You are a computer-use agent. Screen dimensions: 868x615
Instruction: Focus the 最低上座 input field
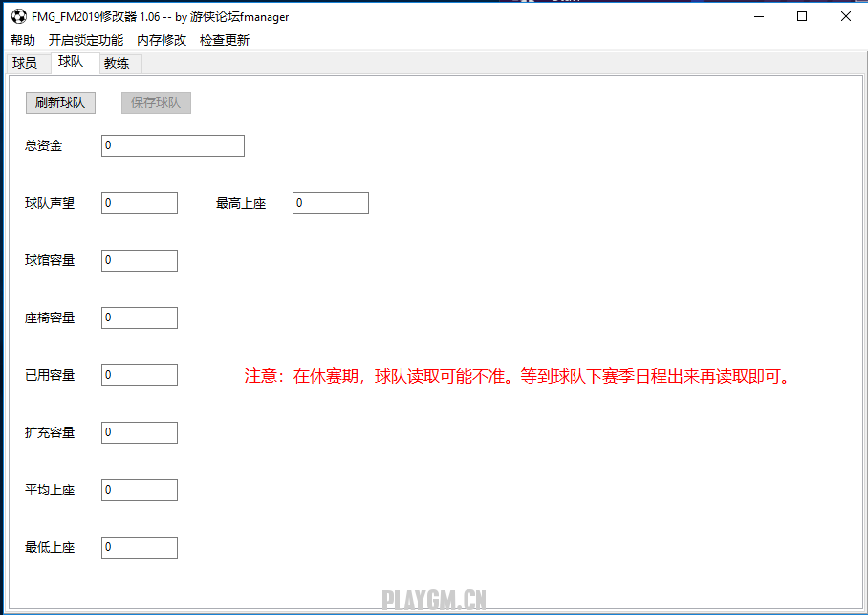140,547
